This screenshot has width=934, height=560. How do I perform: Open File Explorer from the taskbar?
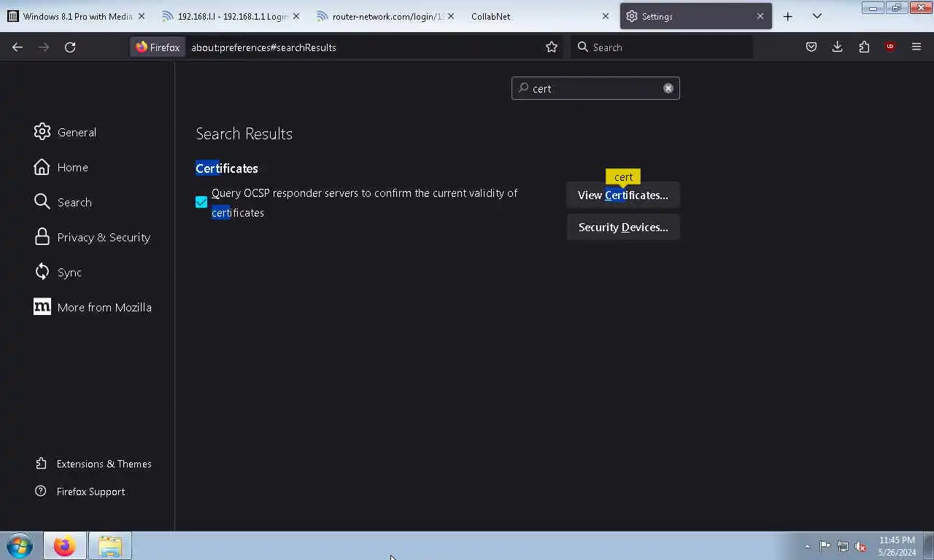click(110, 546)
